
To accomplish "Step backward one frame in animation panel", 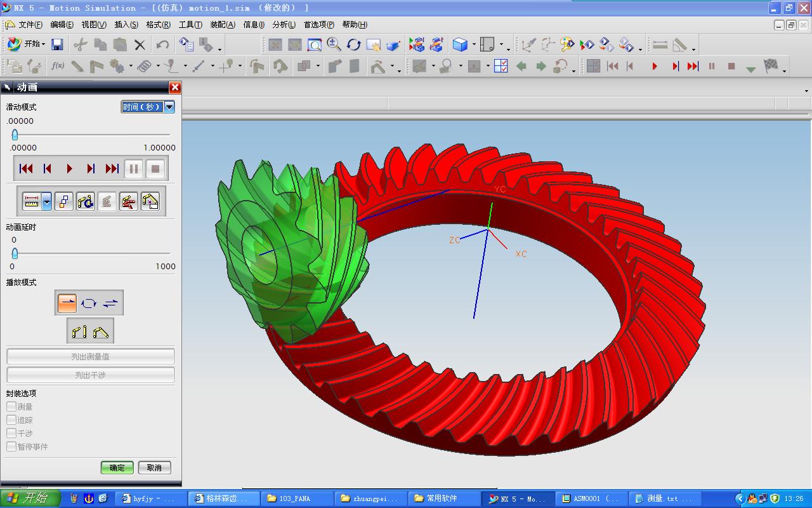I will tap(48, 169).
